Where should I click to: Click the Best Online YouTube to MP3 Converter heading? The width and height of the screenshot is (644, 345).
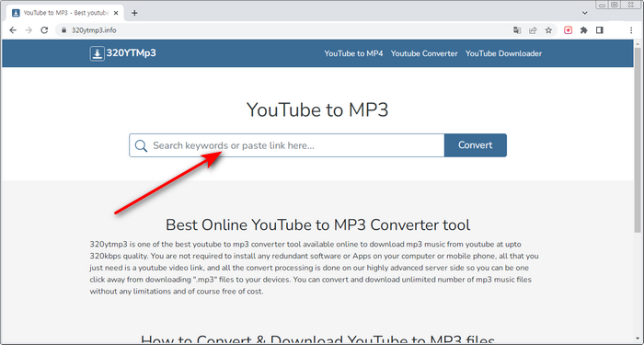[x=318, y=225]
